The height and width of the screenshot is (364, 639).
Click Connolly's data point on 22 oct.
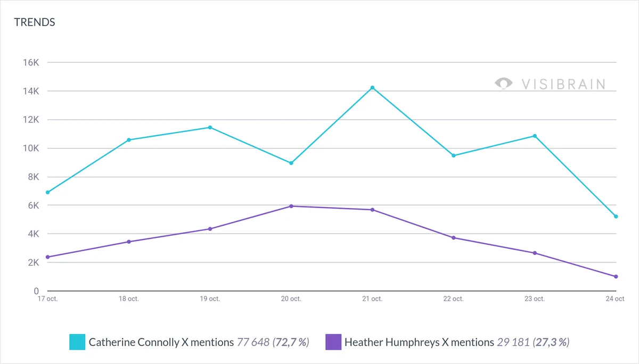pos(454,155)
